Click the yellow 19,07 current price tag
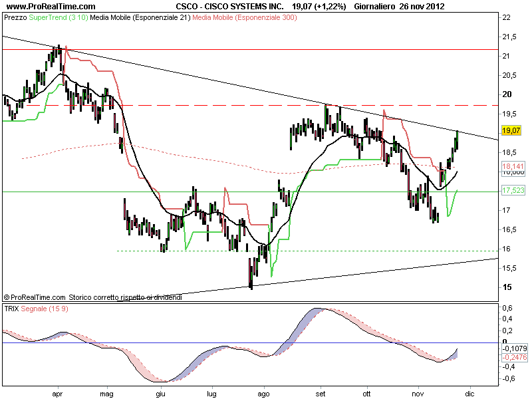Screen dimensions: 532x399 pyautogui.click(x=511, y=130)
